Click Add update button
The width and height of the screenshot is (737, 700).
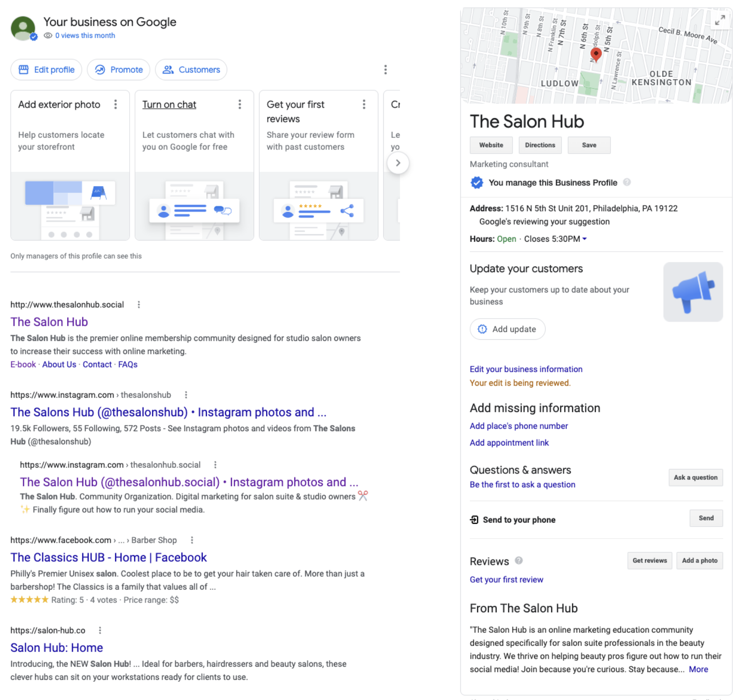point(507,329)
